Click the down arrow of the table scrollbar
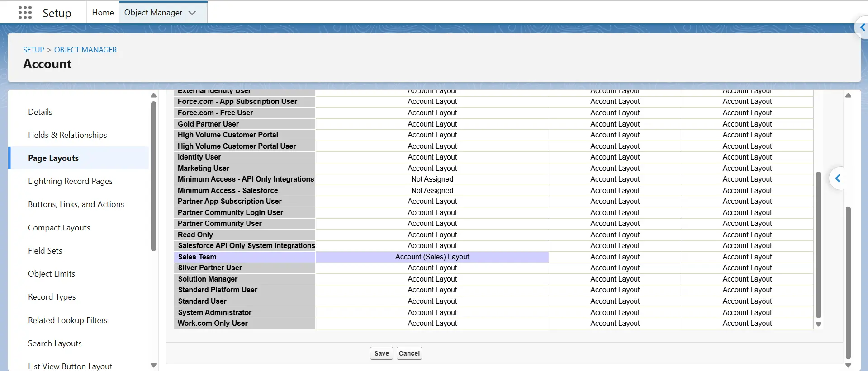868x371 pixels. coord(818,324)
